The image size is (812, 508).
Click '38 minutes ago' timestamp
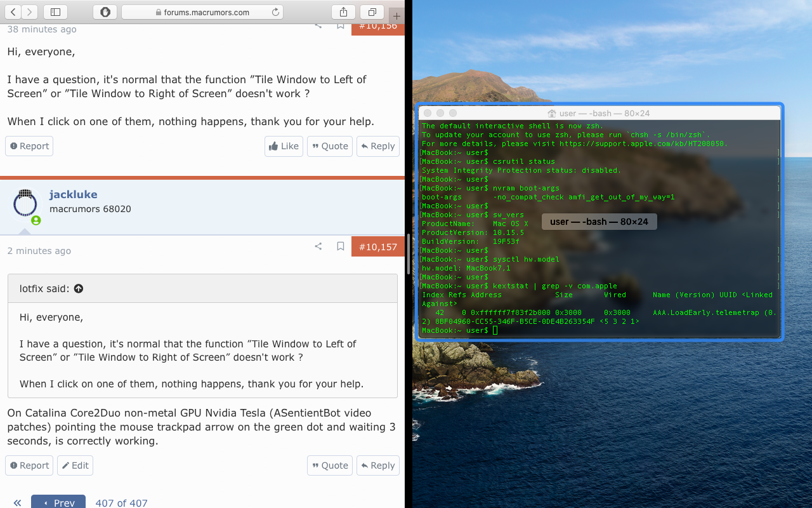point(42,29)
